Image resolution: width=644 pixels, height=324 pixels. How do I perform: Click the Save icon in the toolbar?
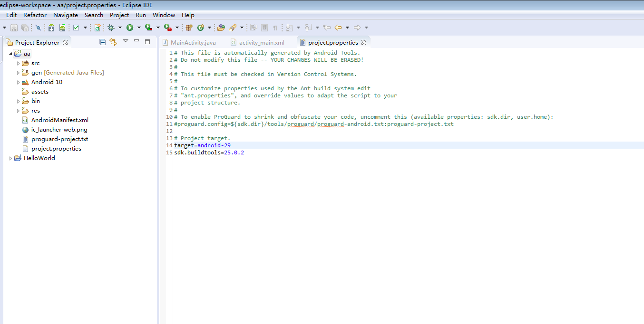(x=13, y=28)
